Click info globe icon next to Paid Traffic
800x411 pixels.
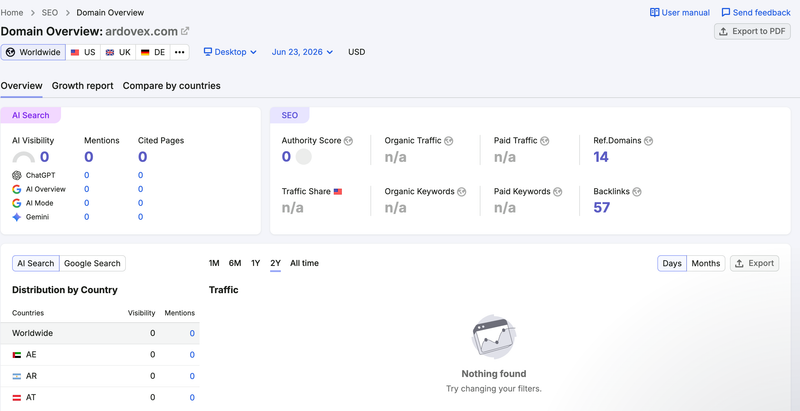(544, 141)
